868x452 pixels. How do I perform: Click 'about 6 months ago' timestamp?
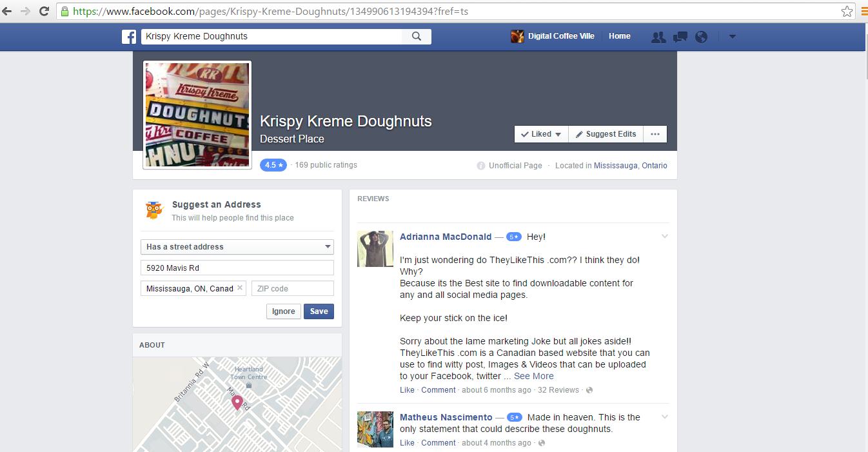[497, 390]
